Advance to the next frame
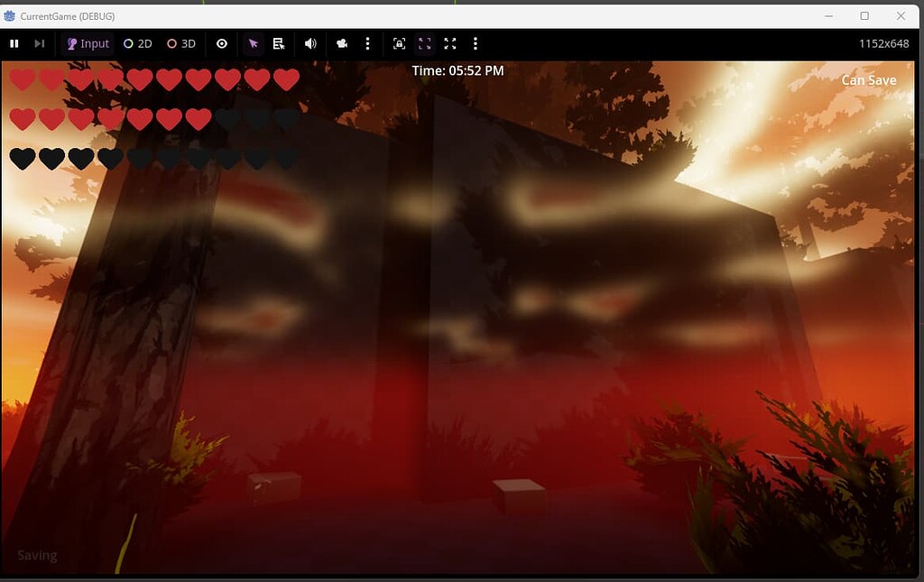 [40, 43]
